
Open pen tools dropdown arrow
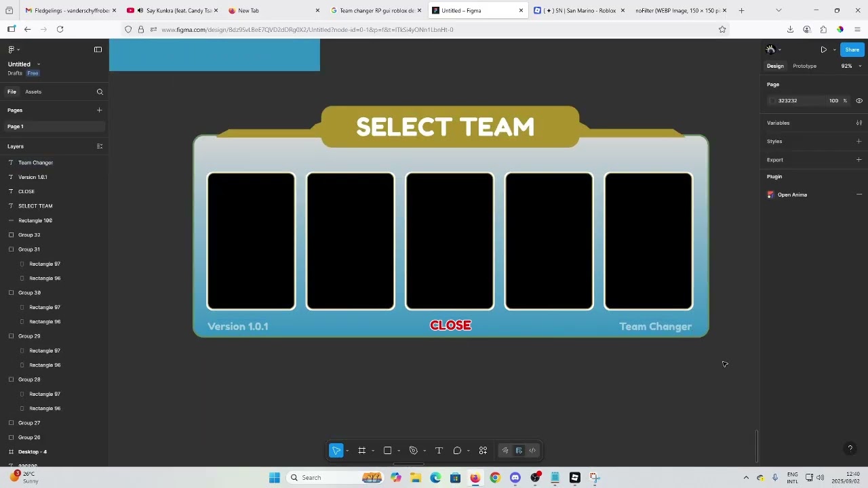tap(425, 451)
